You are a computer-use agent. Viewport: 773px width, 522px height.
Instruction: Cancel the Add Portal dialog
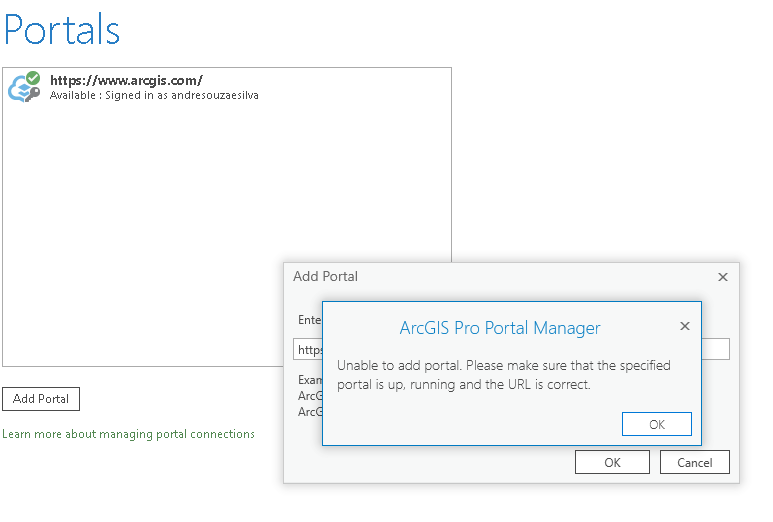point(695,462)
